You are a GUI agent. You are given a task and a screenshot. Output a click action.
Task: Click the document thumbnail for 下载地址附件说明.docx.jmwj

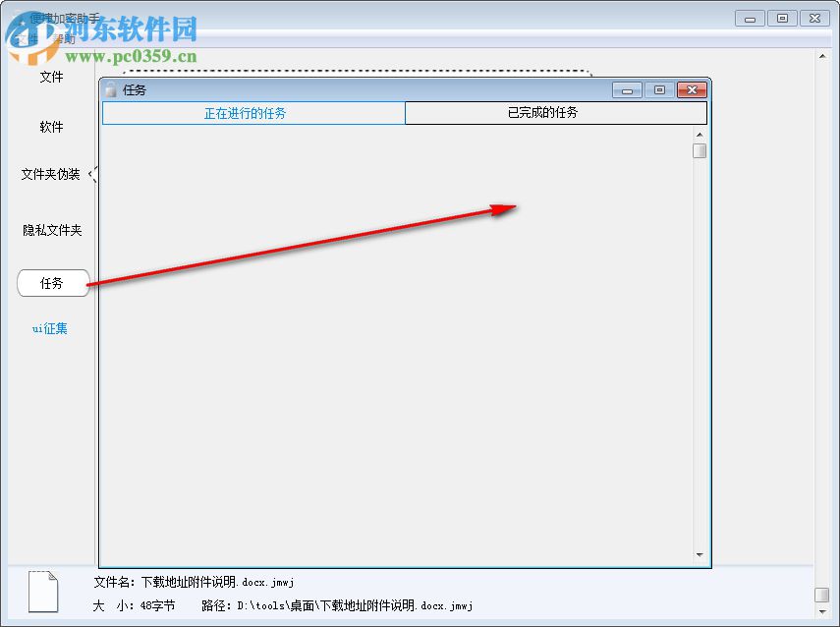[x=41, y=590]
